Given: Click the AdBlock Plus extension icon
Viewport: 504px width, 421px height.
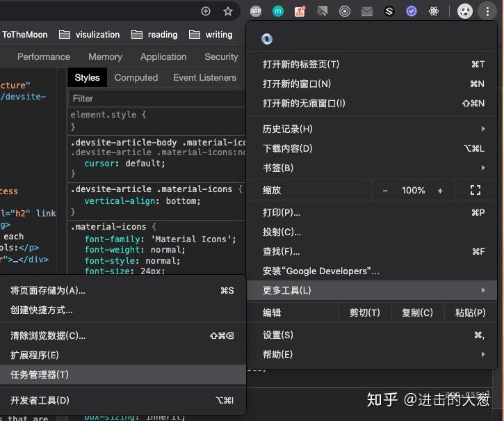Looking at the screenshot, I should 256,11.
